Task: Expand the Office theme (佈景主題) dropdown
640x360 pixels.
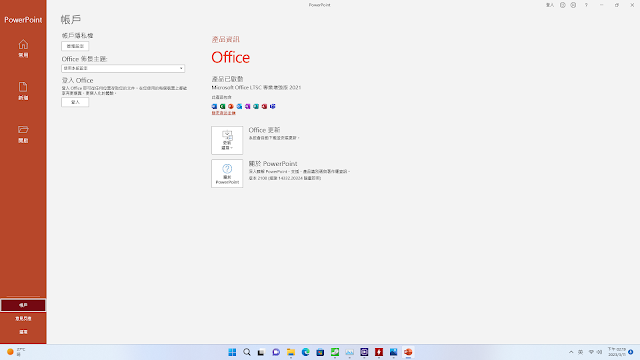Action: point(123,68)
